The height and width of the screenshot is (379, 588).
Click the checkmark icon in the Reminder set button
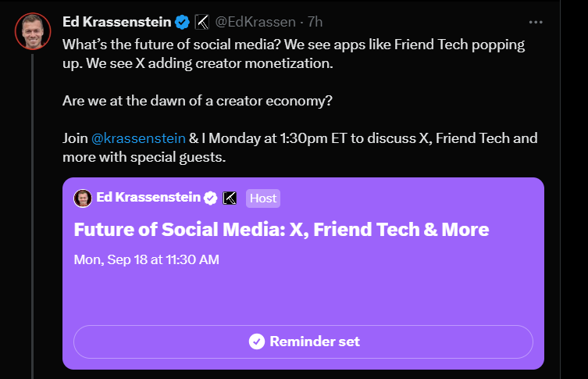pyautogui.click(x=256, y=341)
